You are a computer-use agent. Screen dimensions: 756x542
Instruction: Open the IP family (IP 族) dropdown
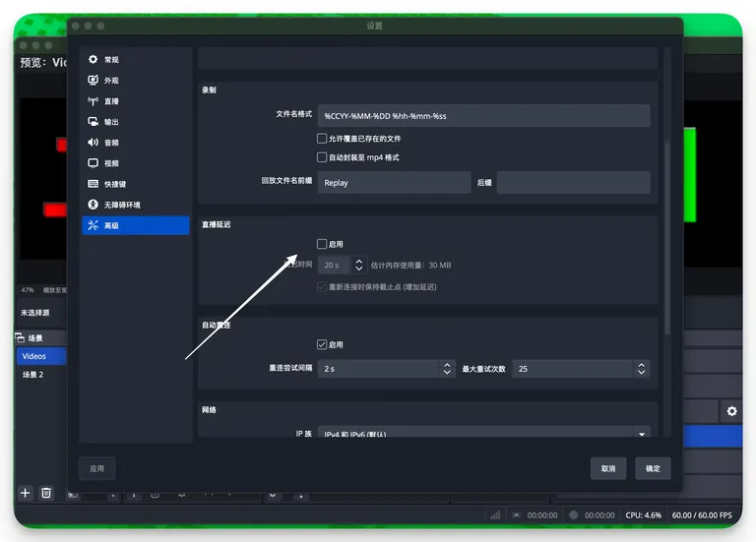tap(642, 434)
